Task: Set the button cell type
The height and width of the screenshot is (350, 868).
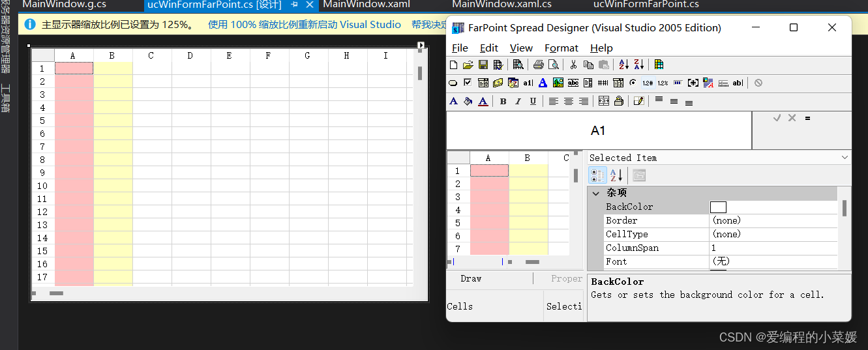Action: [x=453, y=83]
